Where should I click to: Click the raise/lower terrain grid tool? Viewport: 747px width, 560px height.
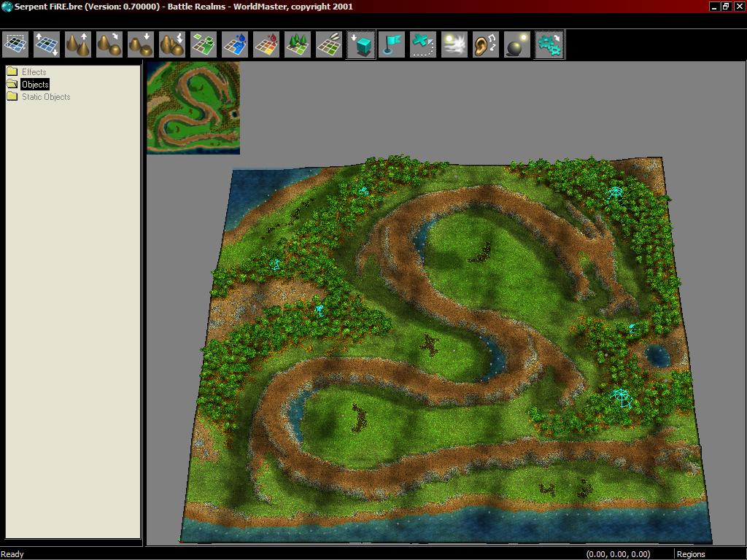tap(47, 44)
